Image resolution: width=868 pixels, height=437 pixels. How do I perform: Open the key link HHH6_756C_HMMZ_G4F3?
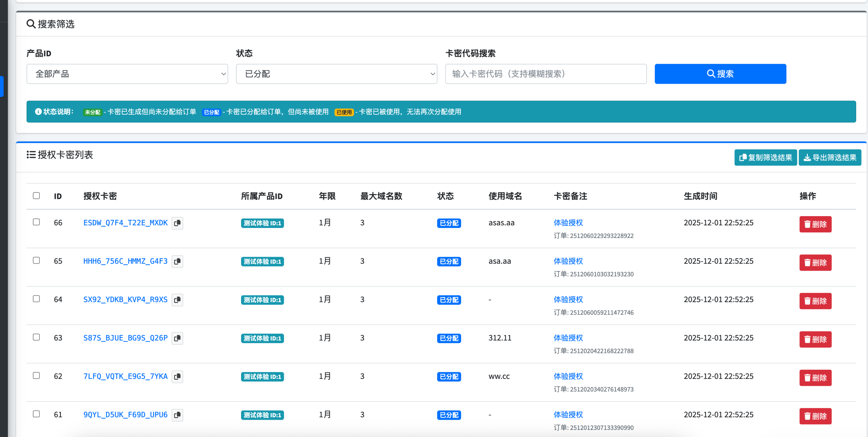(125, 261)
